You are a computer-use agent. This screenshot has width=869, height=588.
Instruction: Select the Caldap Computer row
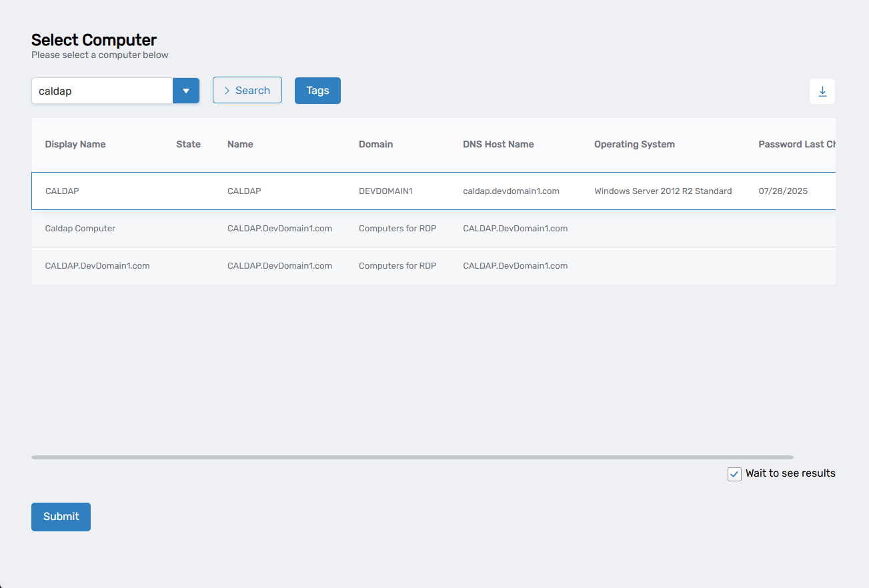(x=80, y=229)
